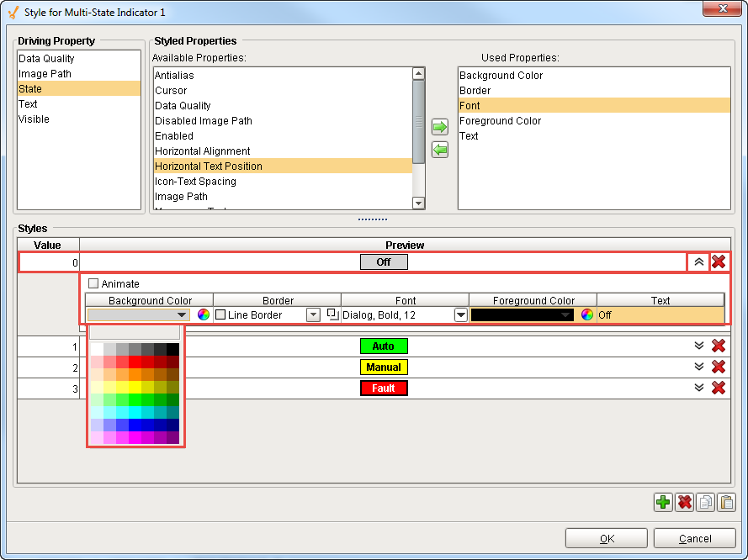
Task: Collapse the Off style row details
Action: pos(698,262)
